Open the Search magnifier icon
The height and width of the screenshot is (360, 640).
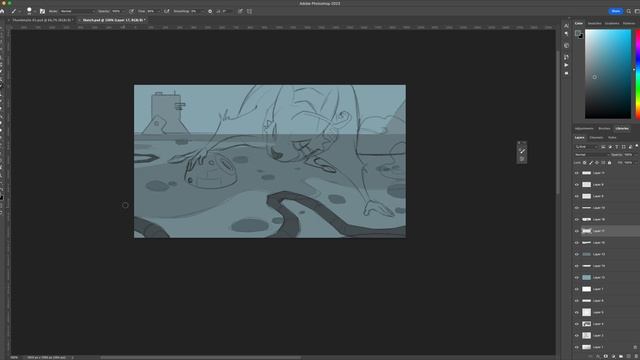coord(629,11)
